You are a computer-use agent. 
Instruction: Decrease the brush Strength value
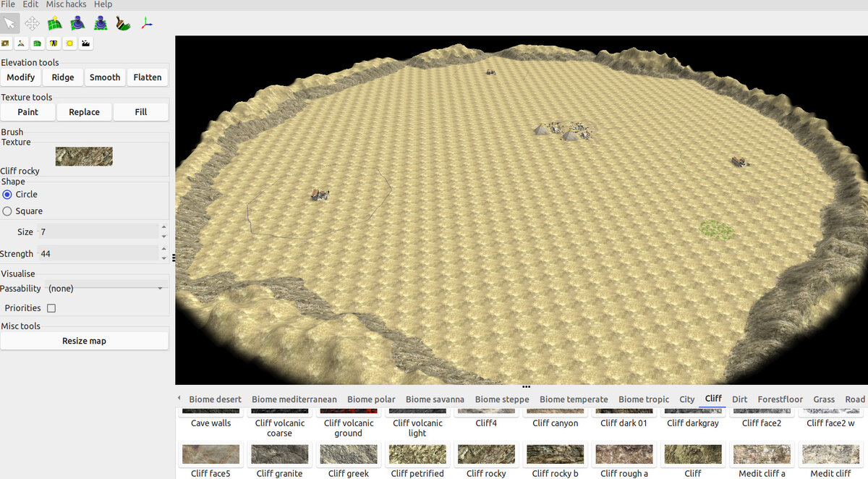163,258
